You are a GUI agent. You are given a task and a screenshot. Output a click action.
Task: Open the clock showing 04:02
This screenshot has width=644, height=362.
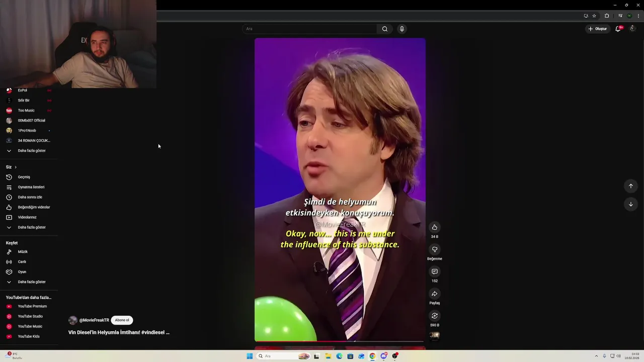(632, 356)
